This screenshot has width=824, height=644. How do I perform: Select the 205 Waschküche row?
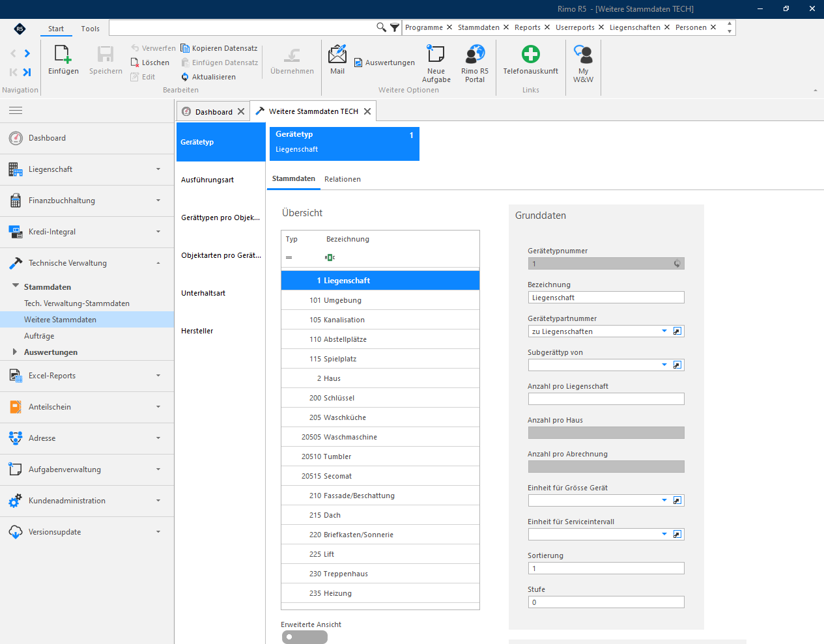click(x=380, y=417)
